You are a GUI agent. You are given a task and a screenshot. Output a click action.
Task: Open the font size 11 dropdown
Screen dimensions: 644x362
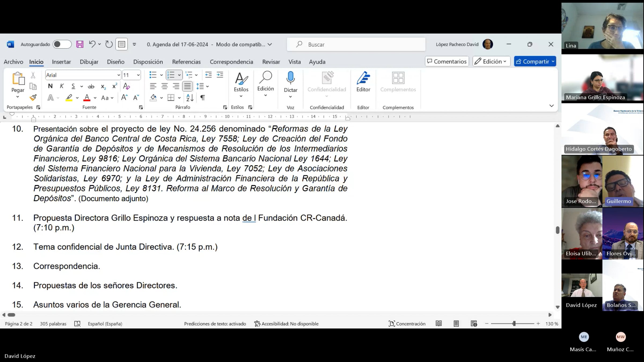point(138,75)
